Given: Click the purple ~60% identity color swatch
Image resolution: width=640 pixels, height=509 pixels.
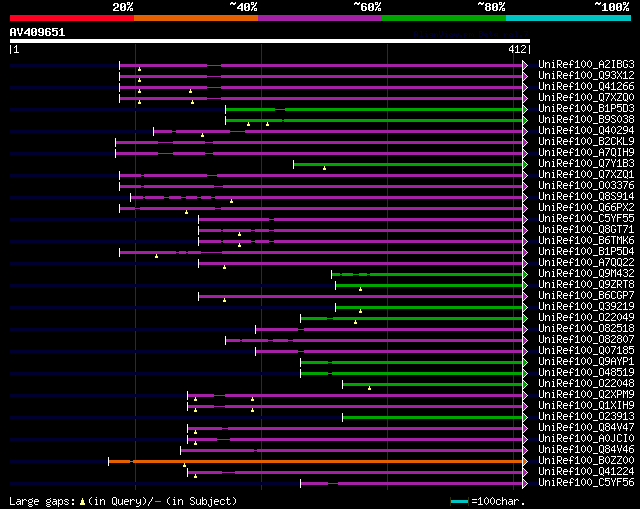Looking at the screenshot, I should (x=320, y=18).
